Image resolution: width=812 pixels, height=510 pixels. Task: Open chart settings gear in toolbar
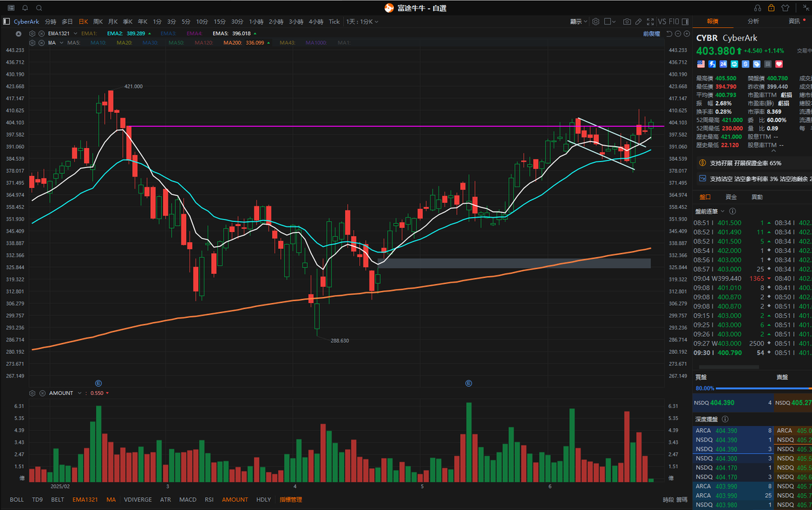point(595,22)
